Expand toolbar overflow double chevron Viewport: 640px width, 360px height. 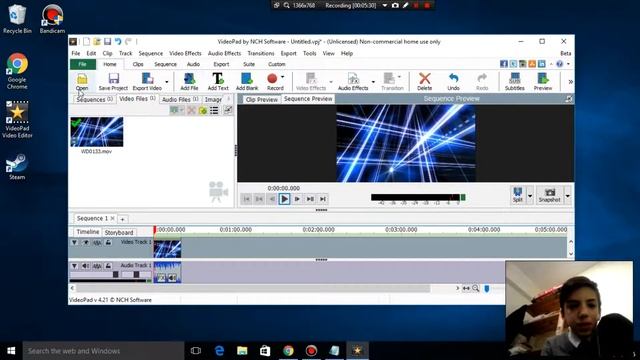(570, 82)
